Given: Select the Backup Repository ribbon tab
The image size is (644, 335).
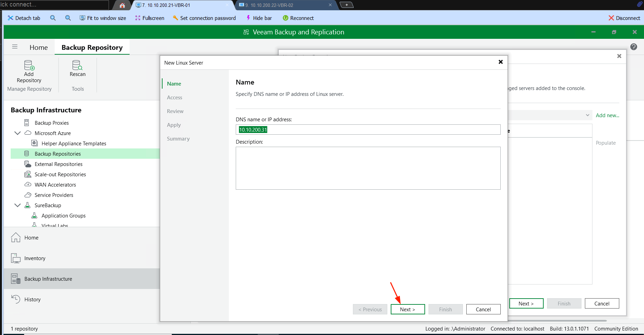Looking at the screenshot, I should (x=92, y=47).
